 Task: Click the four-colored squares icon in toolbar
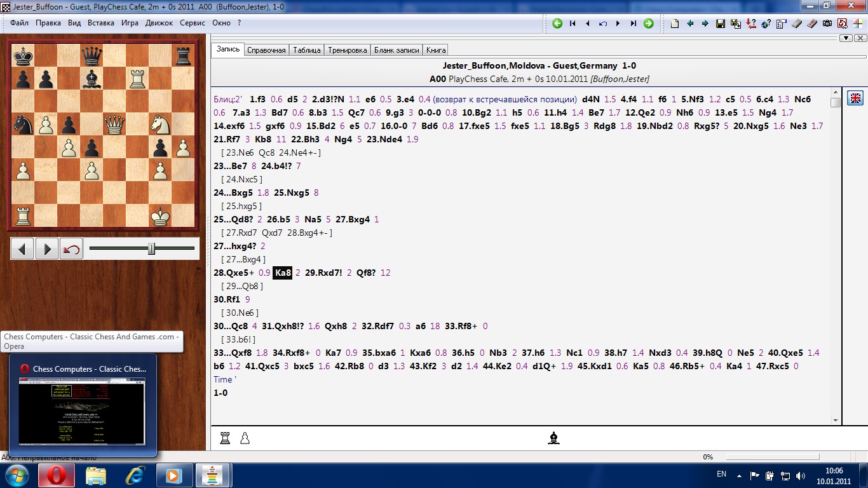click(x=858, y=24)
